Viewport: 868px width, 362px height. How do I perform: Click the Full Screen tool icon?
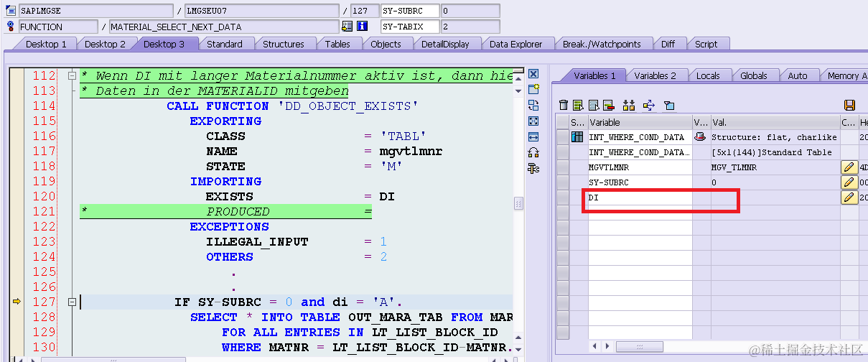point(533,121)
